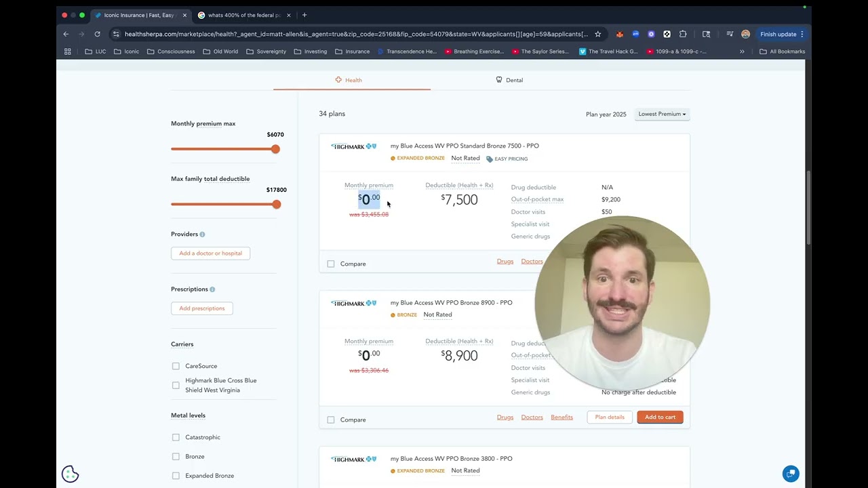
Task: Open the Consciousness bookmarks folder
Action: [171, 52]
